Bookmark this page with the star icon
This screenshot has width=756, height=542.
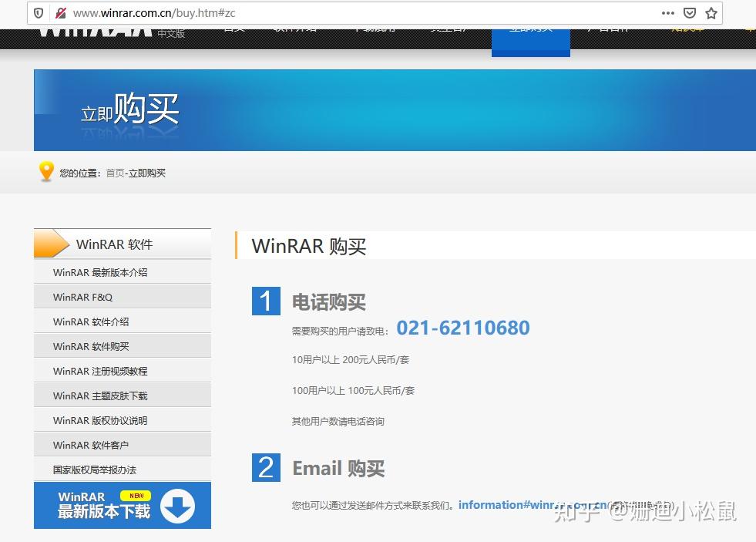coord(711,13)
